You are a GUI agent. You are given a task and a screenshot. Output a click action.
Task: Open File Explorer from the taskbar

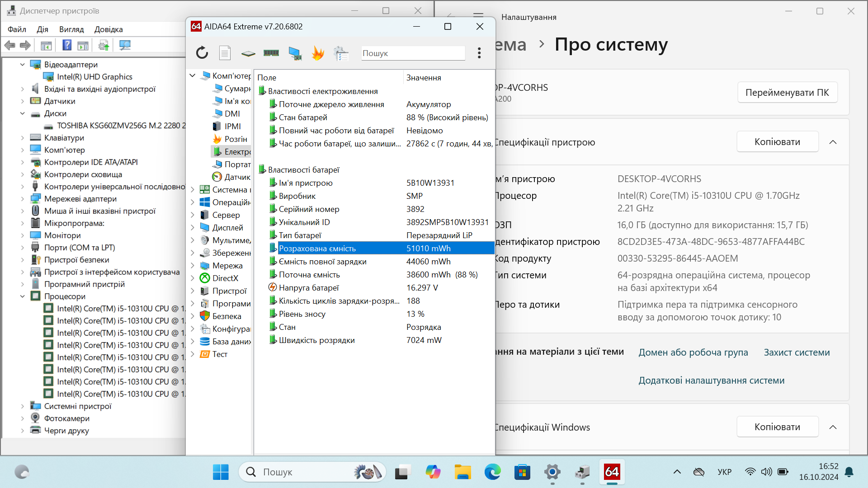click(462, 472)
